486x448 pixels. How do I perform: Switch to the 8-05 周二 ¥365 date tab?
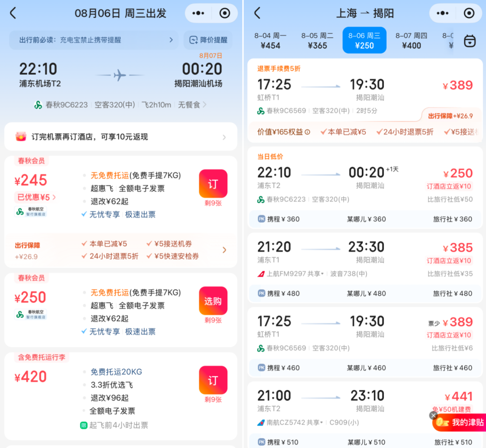pyautogui.click(x=317, y=40)
